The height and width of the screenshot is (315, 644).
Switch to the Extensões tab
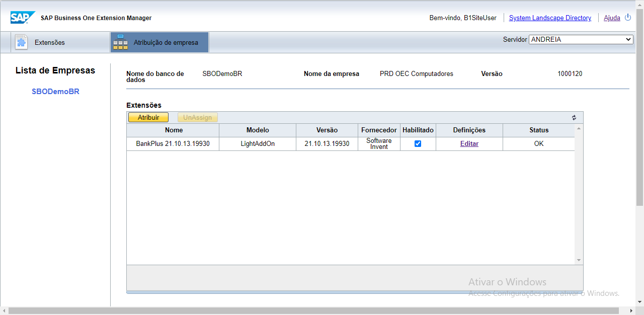(x=60, y=42)
